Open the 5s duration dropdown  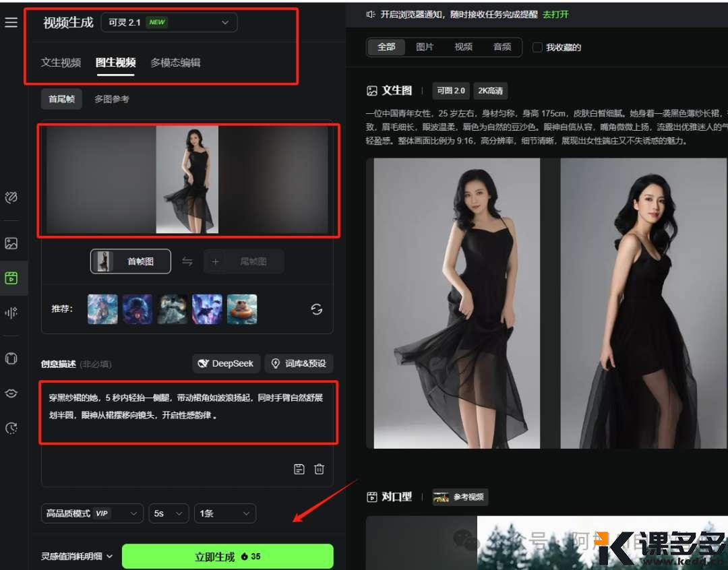169,513
